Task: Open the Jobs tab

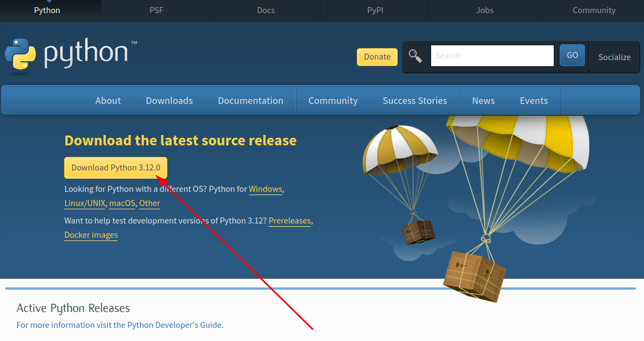Action: pos(484,10)
